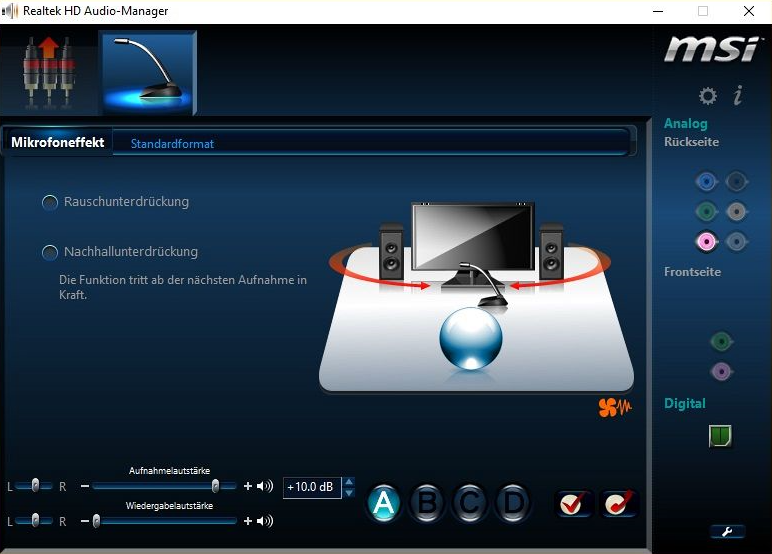Close the Realtek HD Audio-Manager window

[x=748, y=11]
